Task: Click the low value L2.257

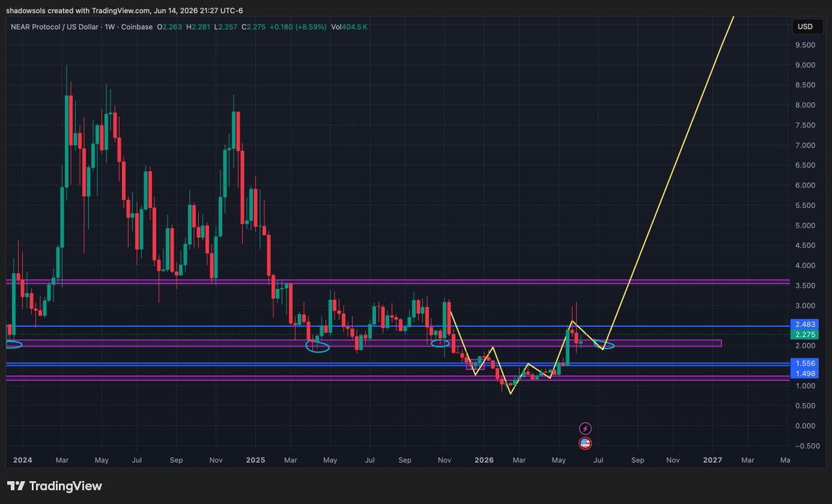Action: click(227, 28)
